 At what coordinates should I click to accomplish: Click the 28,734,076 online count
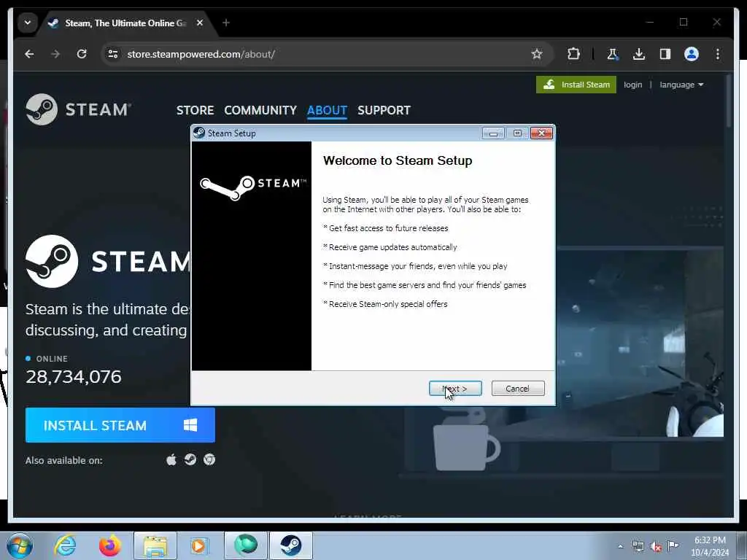tap(74, 377)
